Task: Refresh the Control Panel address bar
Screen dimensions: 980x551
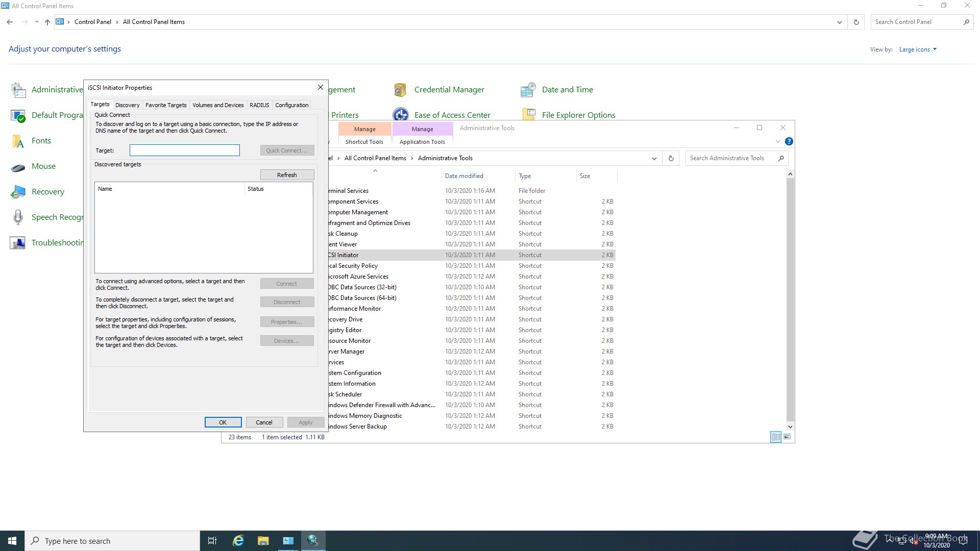Action: [x=856, y=22]
